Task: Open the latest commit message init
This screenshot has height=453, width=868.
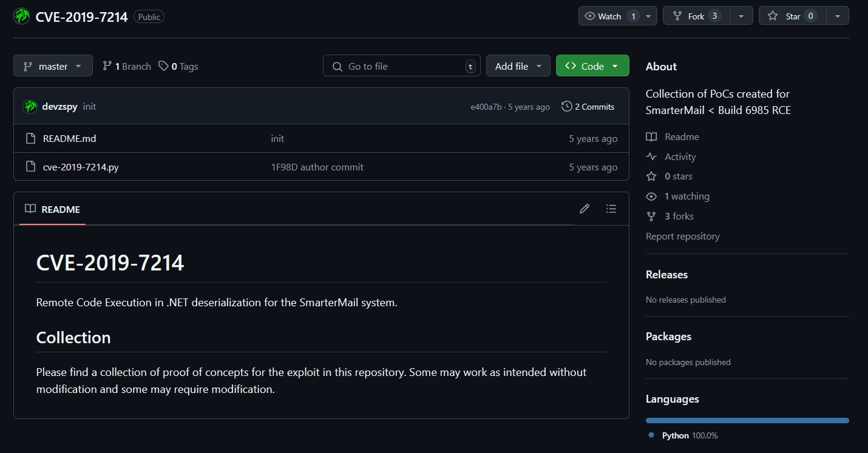Action: pos(89,106)
